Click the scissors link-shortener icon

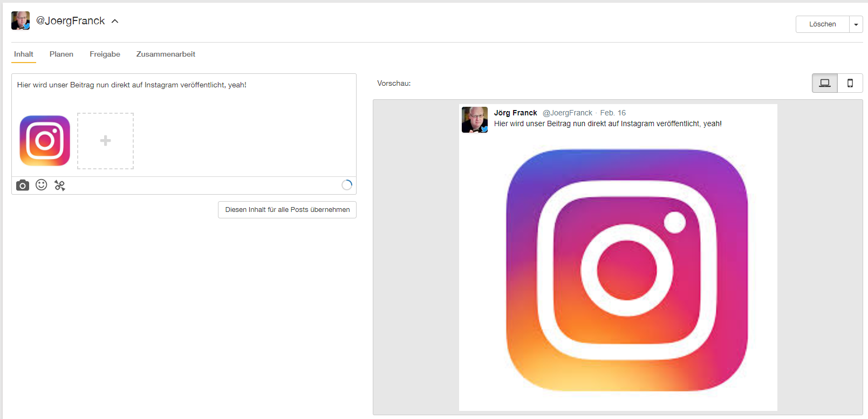(60, 186)
